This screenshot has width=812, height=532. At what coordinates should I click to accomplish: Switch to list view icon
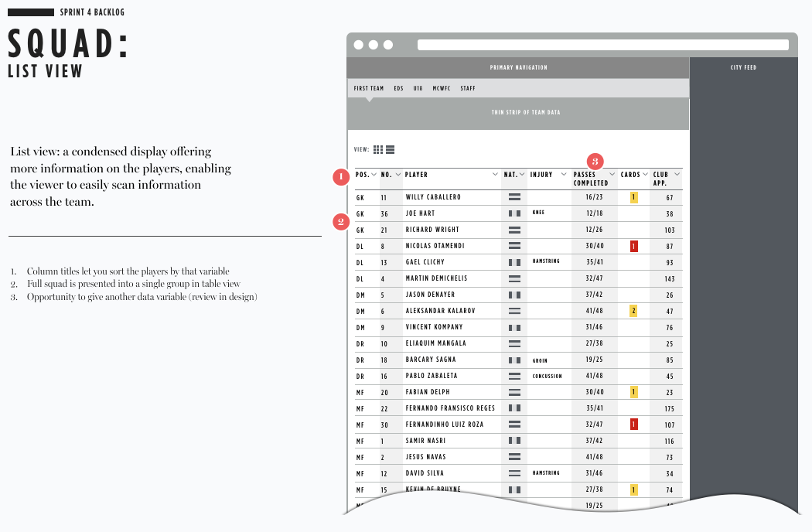pyautogui.click(x=391, y=150)
